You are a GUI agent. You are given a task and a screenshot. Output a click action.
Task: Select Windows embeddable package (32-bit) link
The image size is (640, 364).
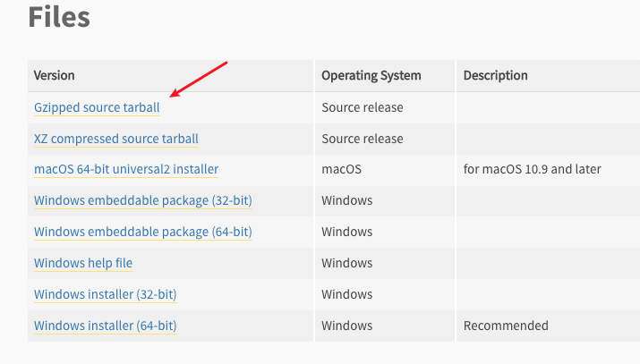click(142, 200)
